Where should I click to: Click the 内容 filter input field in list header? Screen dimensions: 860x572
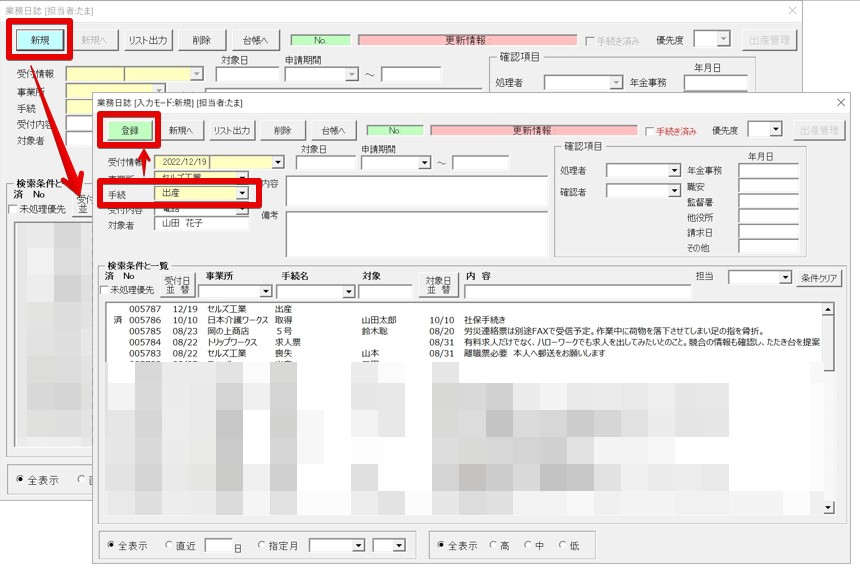click(578, 291)
